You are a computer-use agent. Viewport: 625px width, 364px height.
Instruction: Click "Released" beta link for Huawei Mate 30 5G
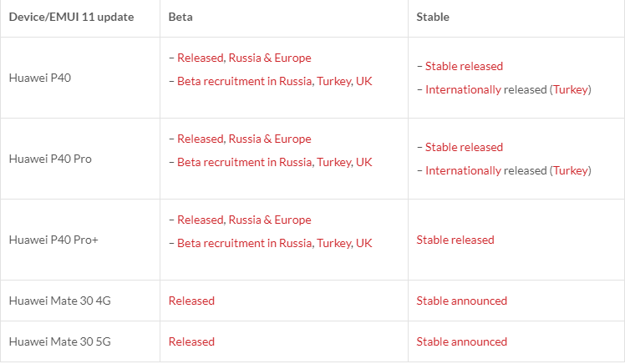[191, 341]
